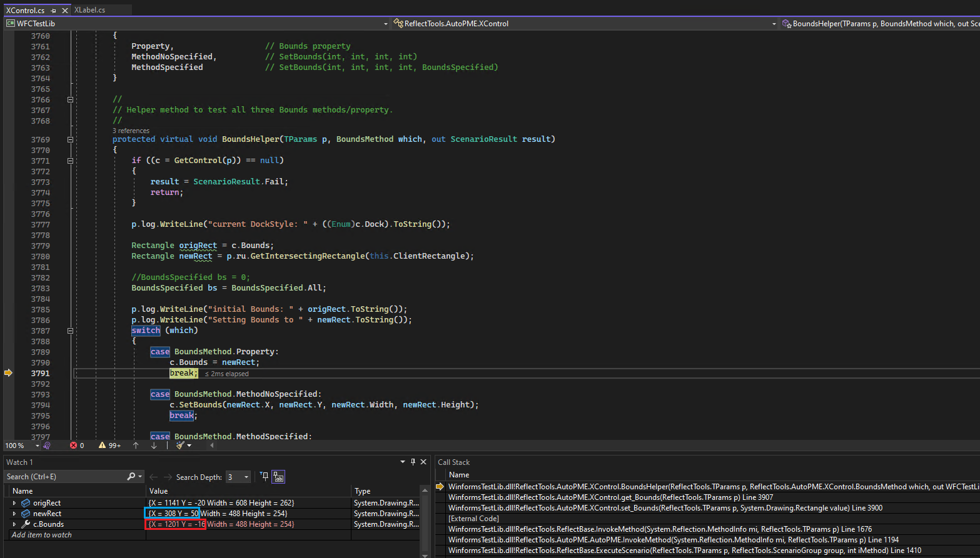Screen dimensions: 980x558
Task: Collapse the BoundsHelper method outline
Action: (x=70, y=139)
